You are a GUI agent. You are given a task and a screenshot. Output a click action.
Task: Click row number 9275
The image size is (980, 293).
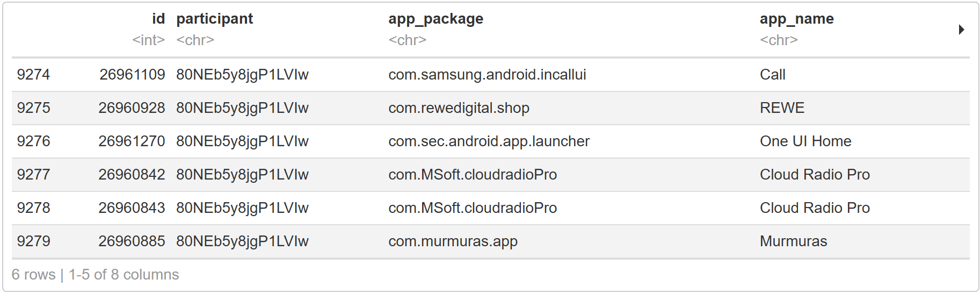pyautogui.click(x=33, y=108)
